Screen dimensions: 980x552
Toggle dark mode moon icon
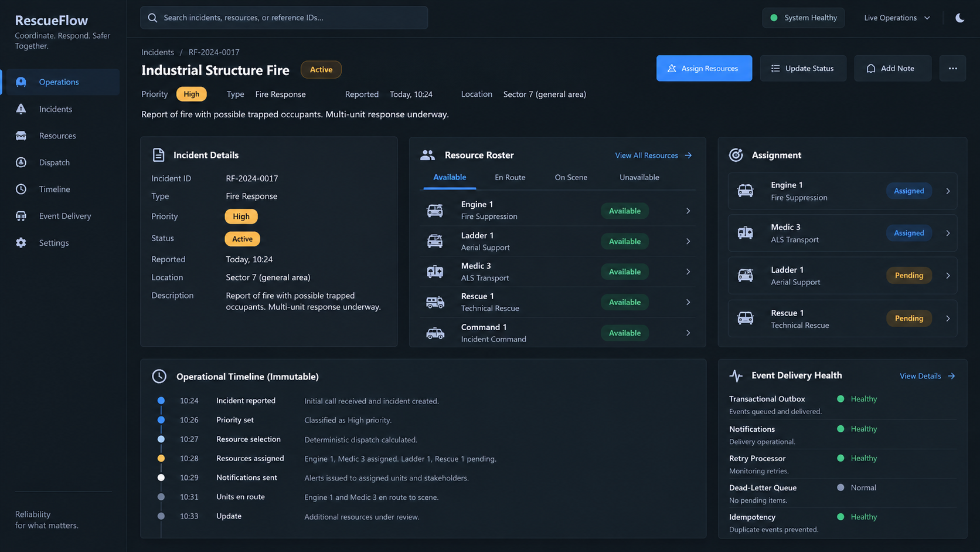pyautogui.click(x=959, y=18)
